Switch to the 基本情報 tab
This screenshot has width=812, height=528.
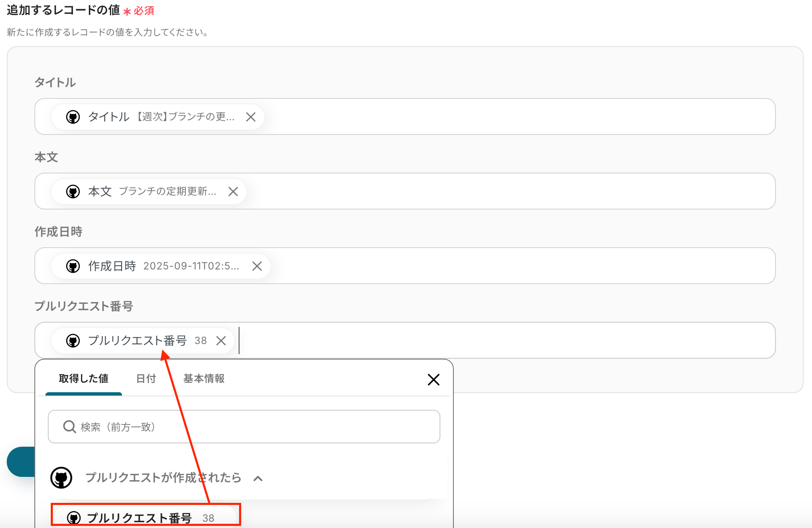(204, 379)
